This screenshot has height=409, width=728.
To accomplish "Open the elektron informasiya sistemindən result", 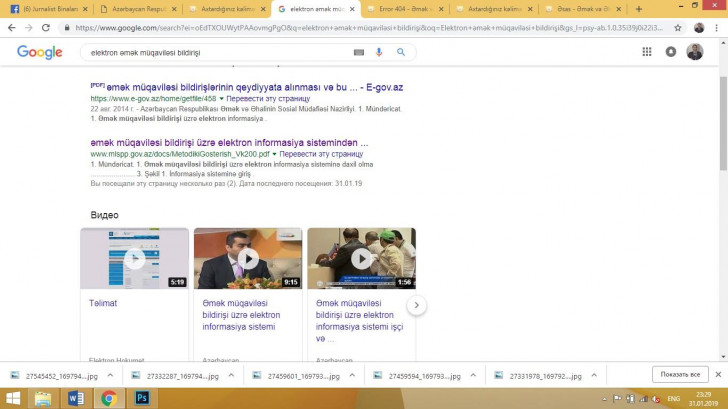I will tap(229, 143).
